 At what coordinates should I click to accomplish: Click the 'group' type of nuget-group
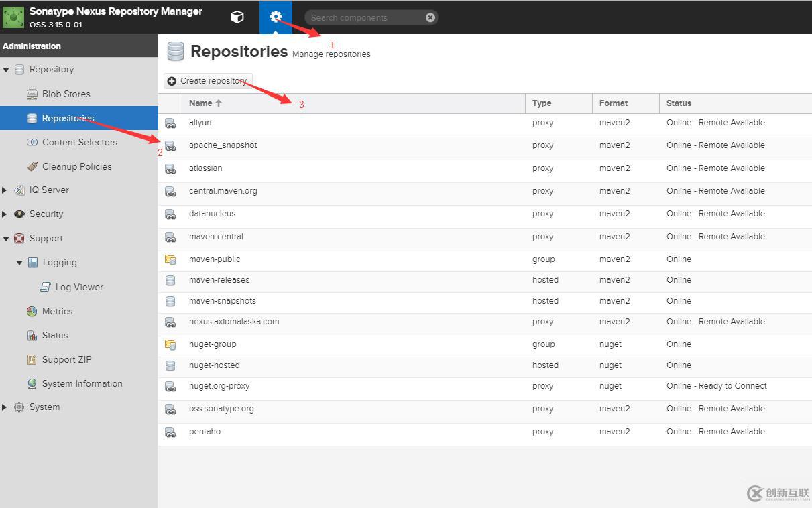click(x=543, y=344)
